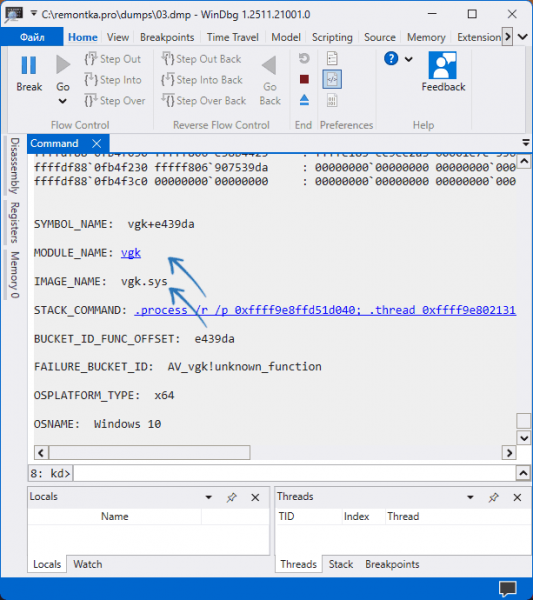Click the ribbon tabs scroll-right arrow
The width and height of the screenshot is (533, 600).
507,37
